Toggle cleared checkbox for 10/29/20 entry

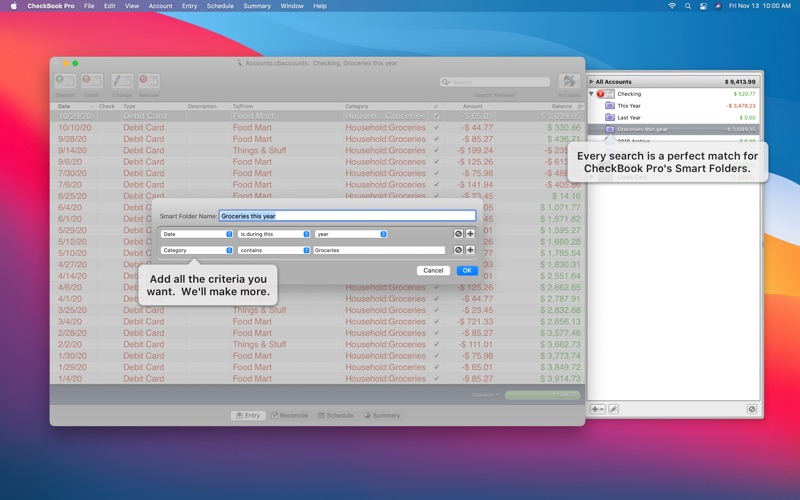[435, 116]
